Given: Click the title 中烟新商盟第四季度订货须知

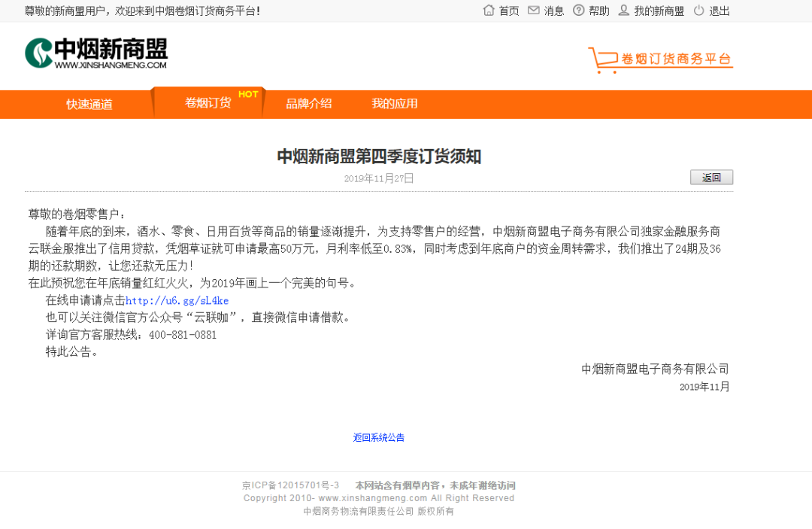Looking at the screenshot, I should (x=378, y=157).
